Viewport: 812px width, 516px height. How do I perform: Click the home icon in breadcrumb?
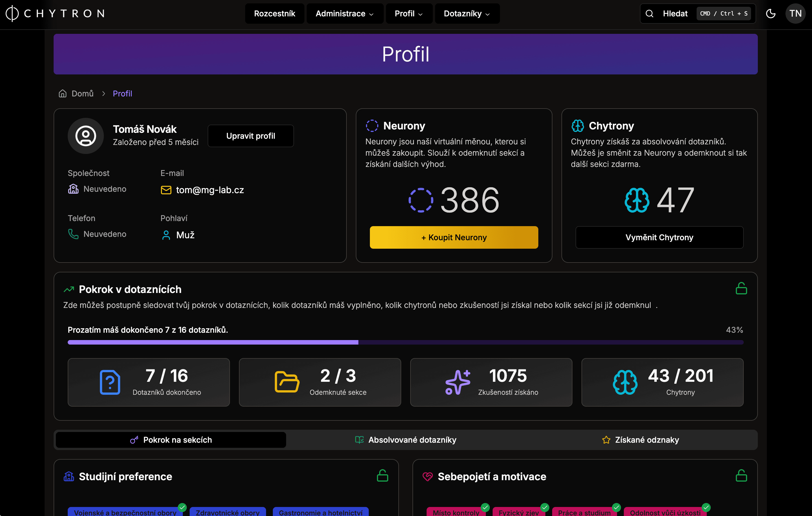(63, 93)
